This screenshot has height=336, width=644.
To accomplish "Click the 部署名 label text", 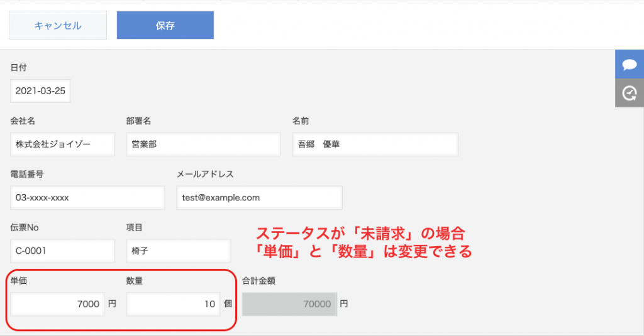I will point(138,121).
